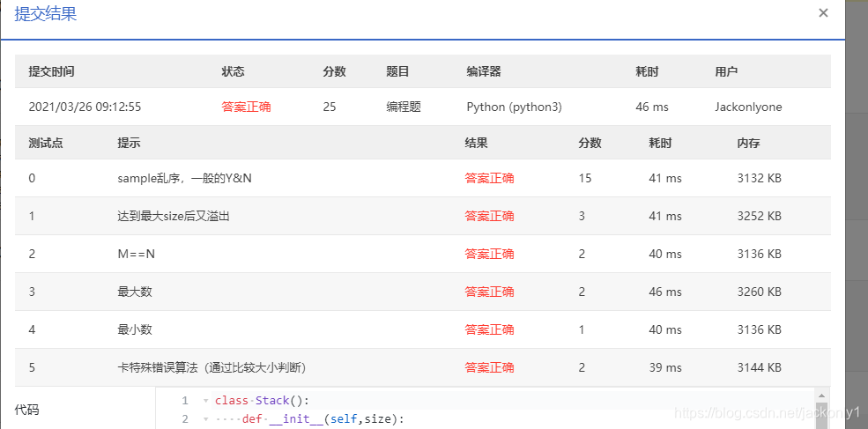Click the red 答案正确 status in the submission row

pyautogui.click(x=247, y=107)
